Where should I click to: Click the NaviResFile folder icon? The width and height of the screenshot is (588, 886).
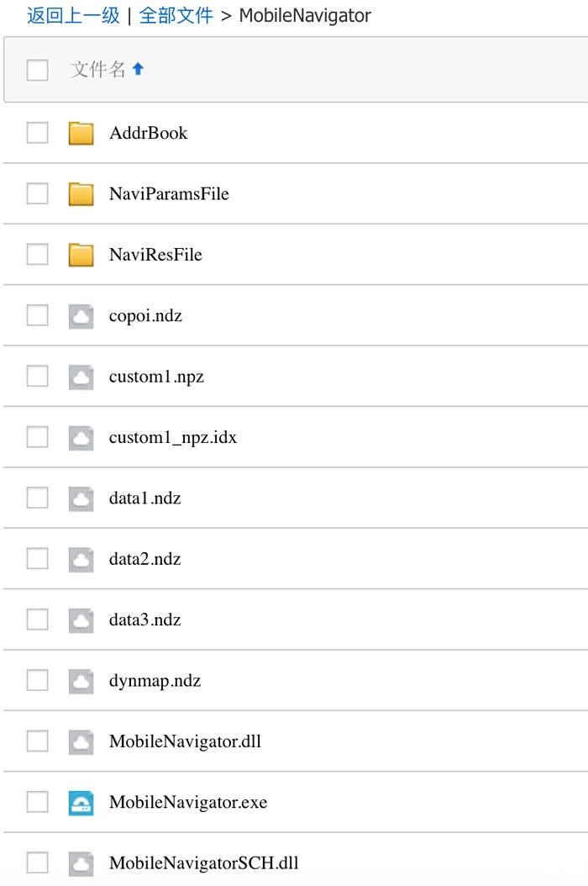81,255
